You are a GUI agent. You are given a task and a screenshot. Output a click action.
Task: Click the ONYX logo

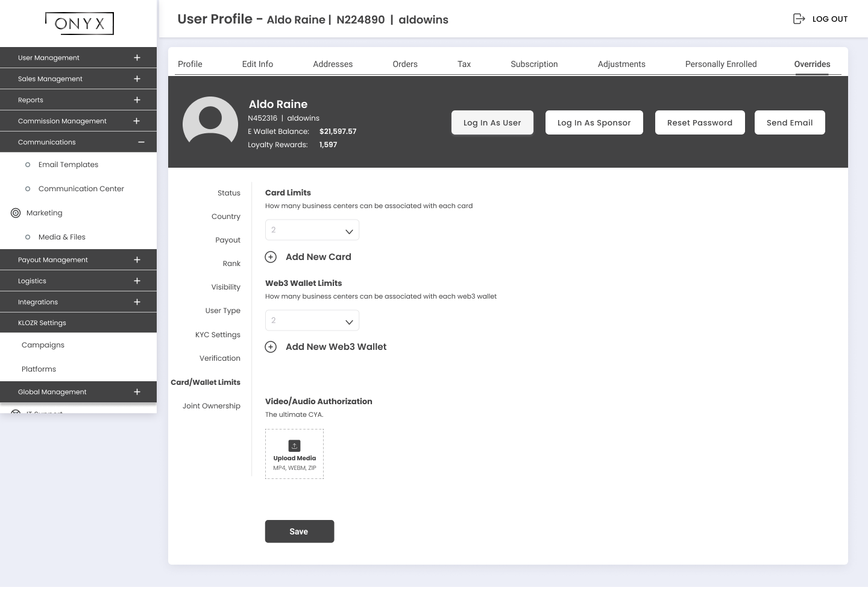80,24
